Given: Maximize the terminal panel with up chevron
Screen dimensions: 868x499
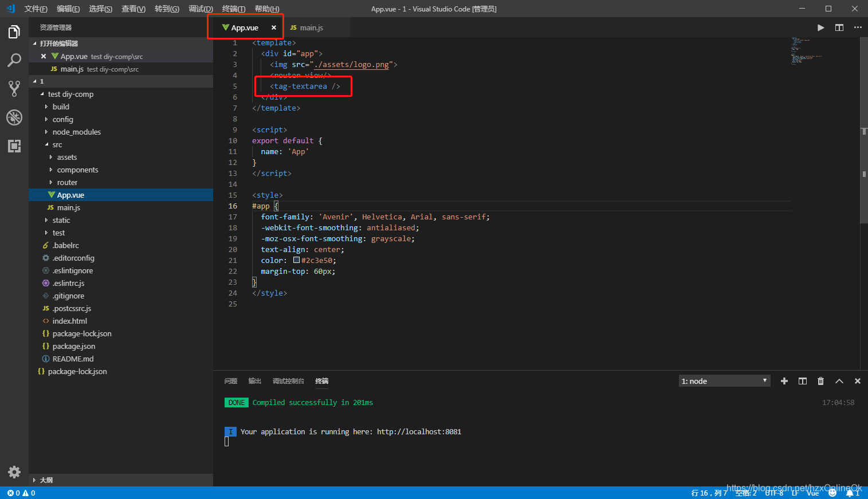Looking at the screenshot, I should (839, 381).
